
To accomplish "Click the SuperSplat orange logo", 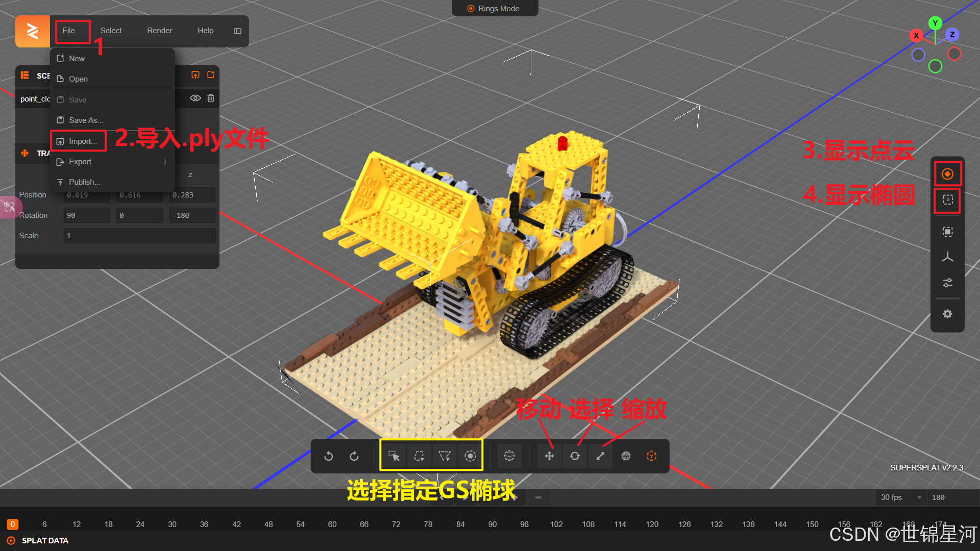I will click(x=33, y=31).
